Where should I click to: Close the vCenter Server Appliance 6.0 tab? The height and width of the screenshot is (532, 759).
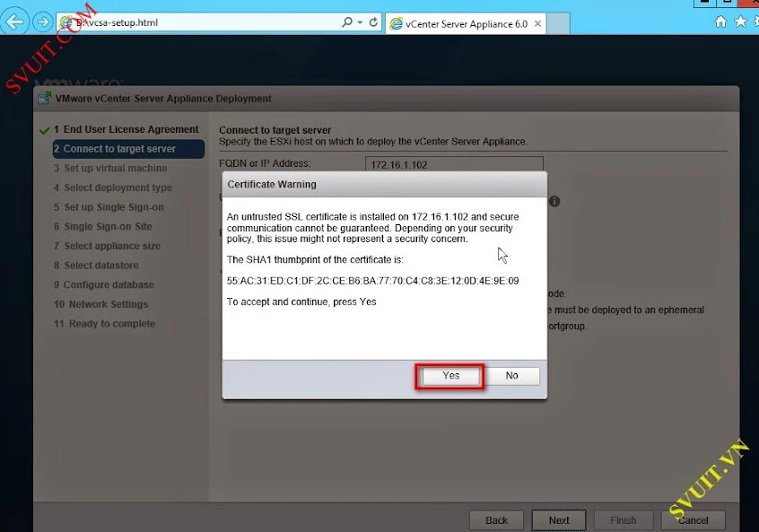coord(537,23)
